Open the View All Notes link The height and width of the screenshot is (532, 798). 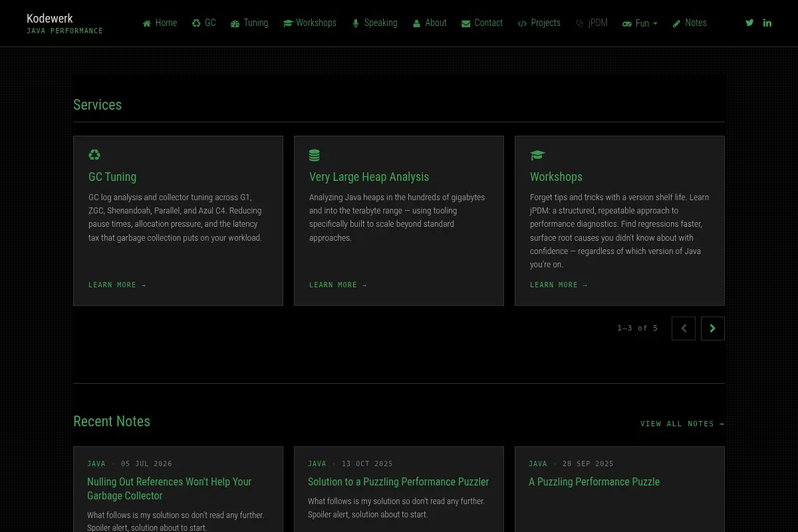coord(682,424)
